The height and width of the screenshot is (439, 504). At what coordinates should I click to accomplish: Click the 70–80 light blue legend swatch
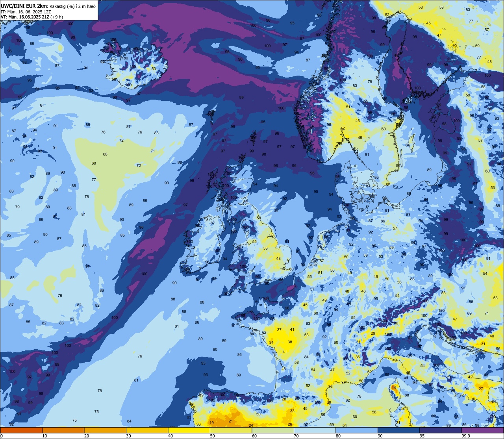315,430
